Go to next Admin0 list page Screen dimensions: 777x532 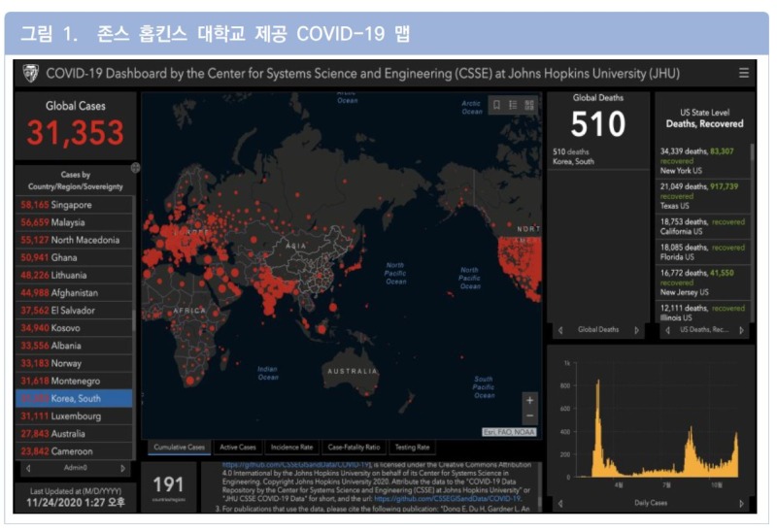click(x=123, y=468)
